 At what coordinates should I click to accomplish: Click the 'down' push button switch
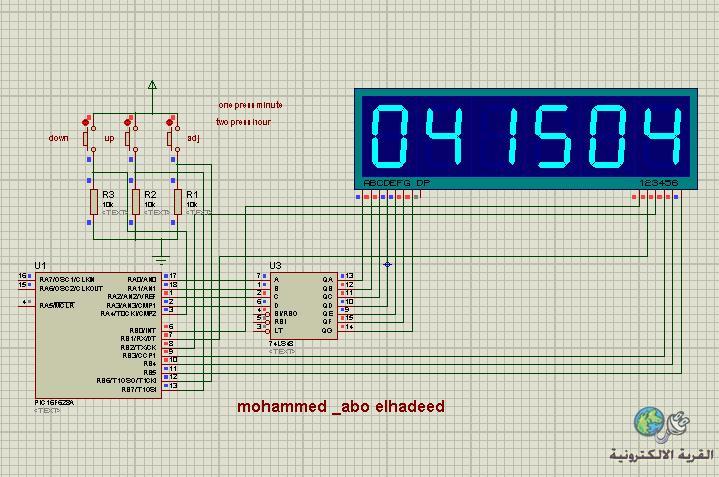tap(88, 138)
